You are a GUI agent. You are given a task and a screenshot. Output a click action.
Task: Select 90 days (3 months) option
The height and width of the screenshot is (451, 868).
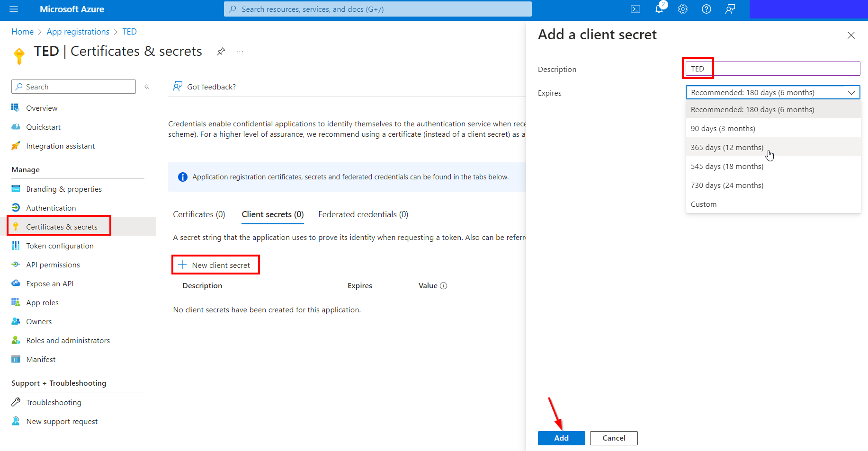773,128
